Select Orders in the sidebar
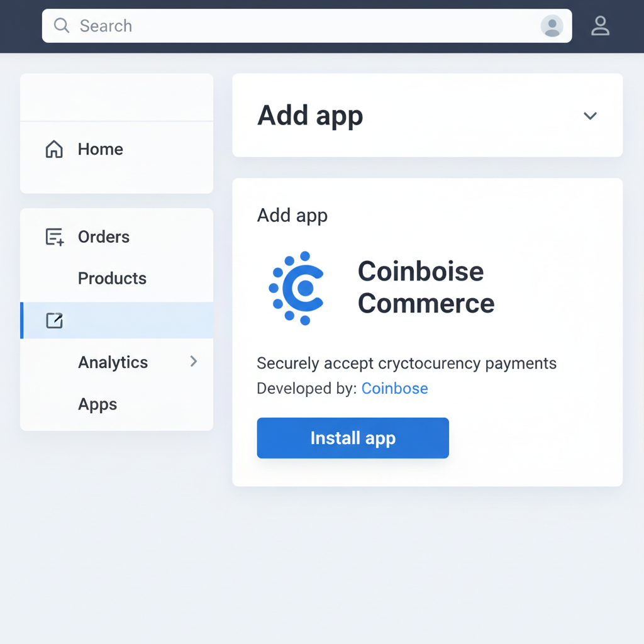Viewport: 644px width, 644px height. point(103,236)
